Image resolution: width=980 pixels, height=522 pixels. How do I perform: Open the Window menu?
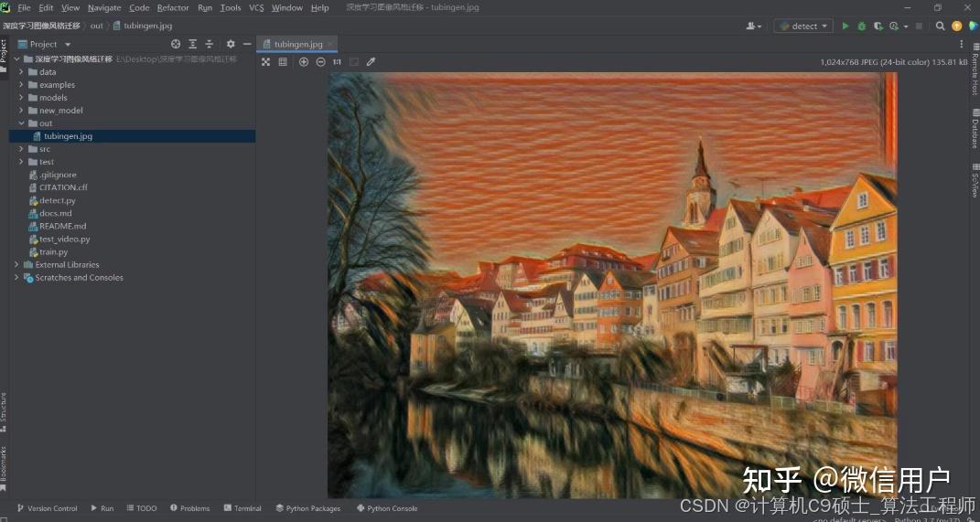point(287,8)
